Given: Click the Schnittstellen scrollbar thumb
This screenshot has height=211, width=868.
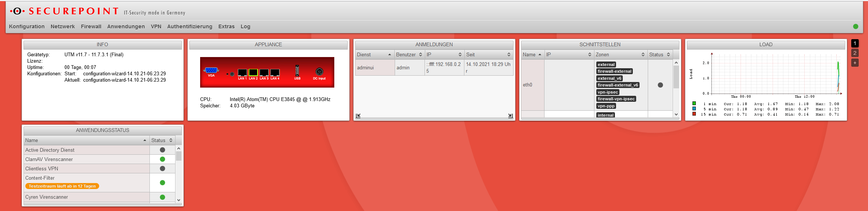Looking at the screenshot, I should (676, 77).
